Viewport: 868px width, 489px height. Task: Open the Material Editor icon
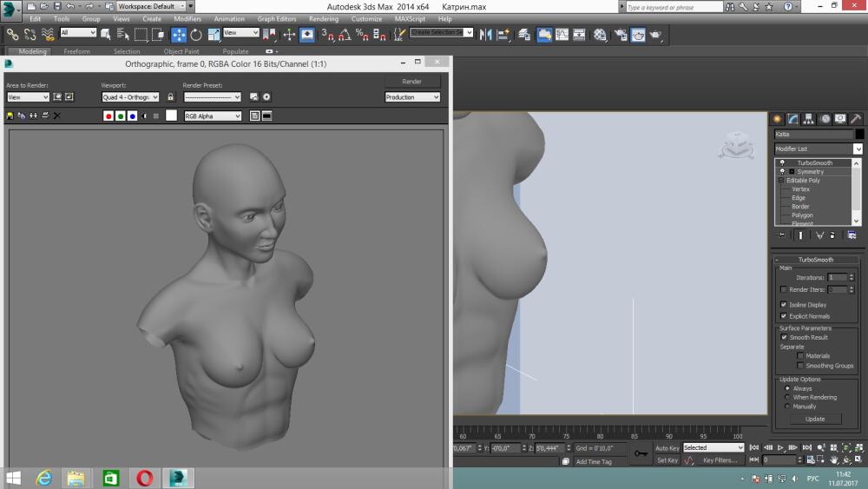tap(600, 35)
